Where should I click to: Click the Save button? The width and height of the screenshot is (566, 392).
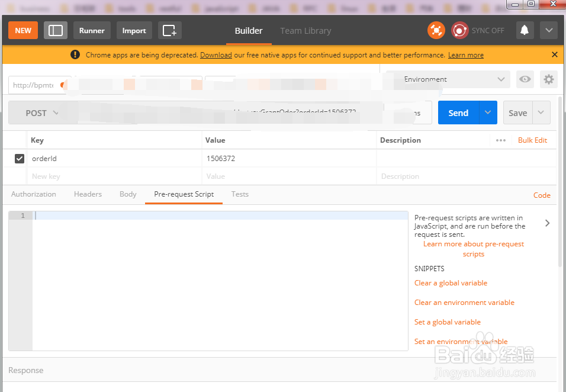coord(518,113)
